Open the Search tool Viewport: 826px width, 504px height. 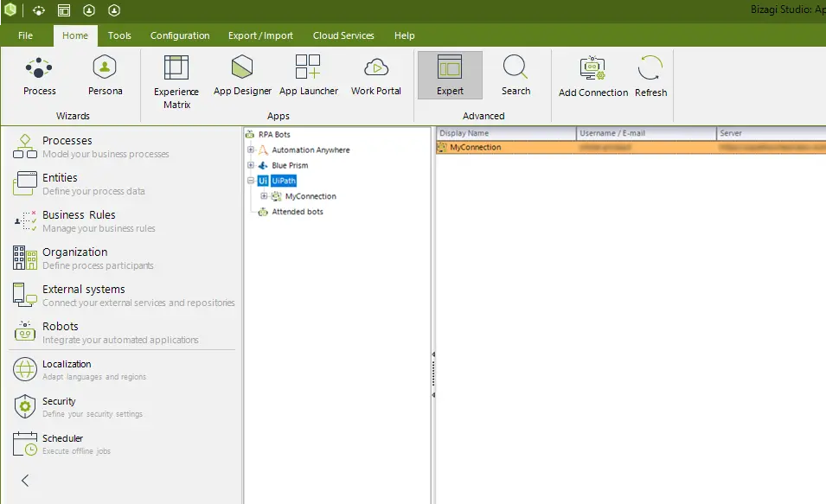515,76
